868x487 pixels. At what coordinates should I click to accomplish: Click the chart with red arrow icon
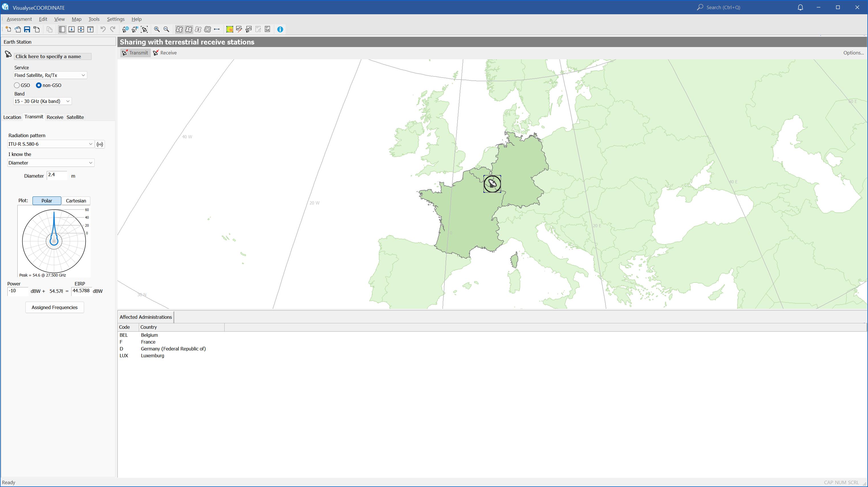[x=239, y=29]
